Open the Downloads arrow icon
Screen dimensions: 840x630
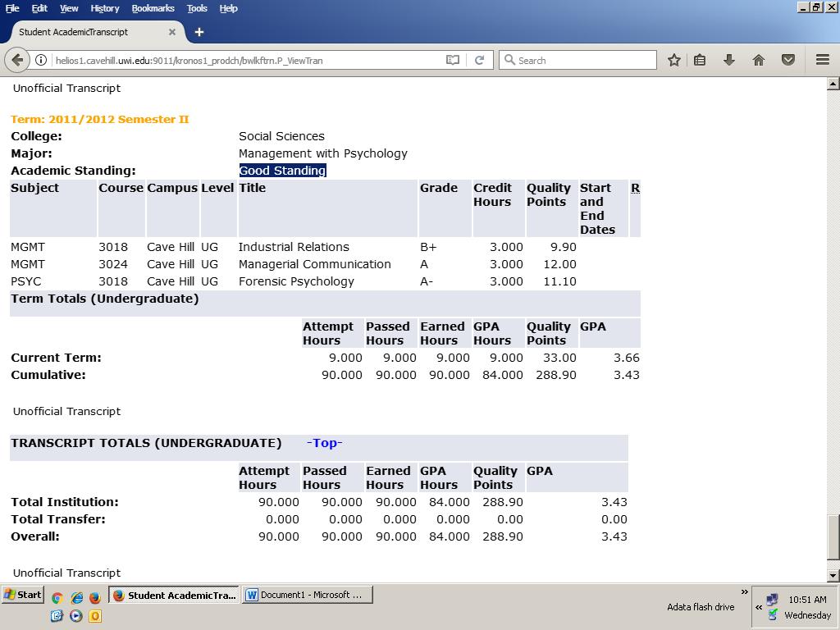pos(728,60)
